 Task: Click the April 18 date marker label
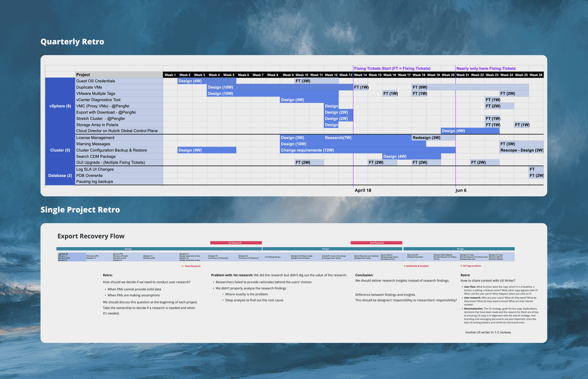pos(363,190)
